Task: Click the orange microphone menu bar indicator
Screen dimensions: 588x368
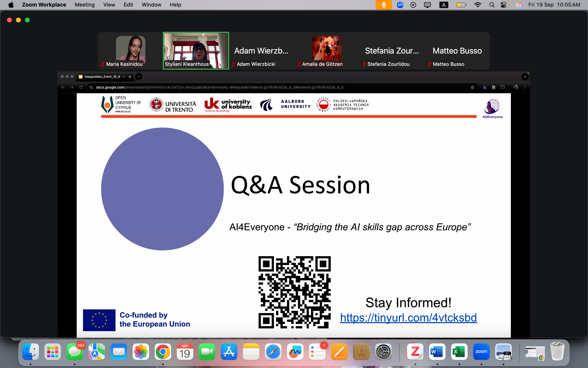Action: 384,5
